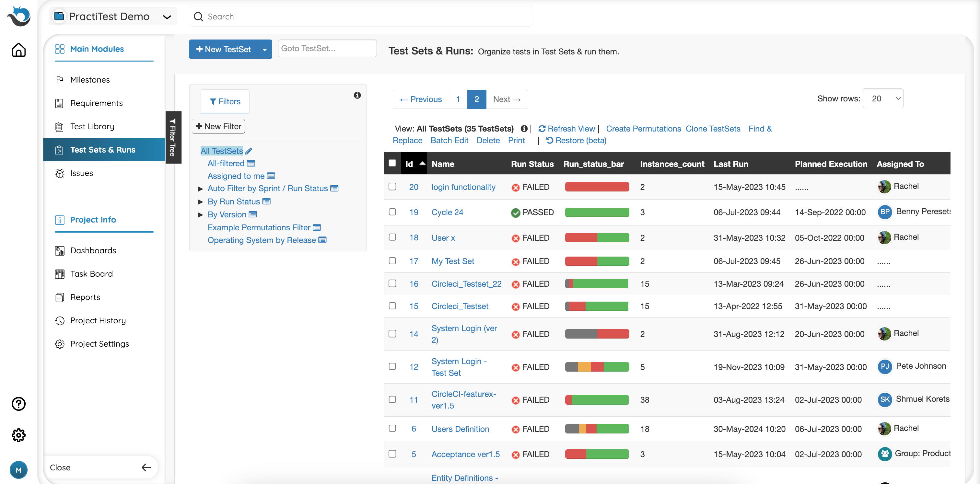The image size is (980, 484).
Task: Expand the By Version filter
Action: point(201,215)
